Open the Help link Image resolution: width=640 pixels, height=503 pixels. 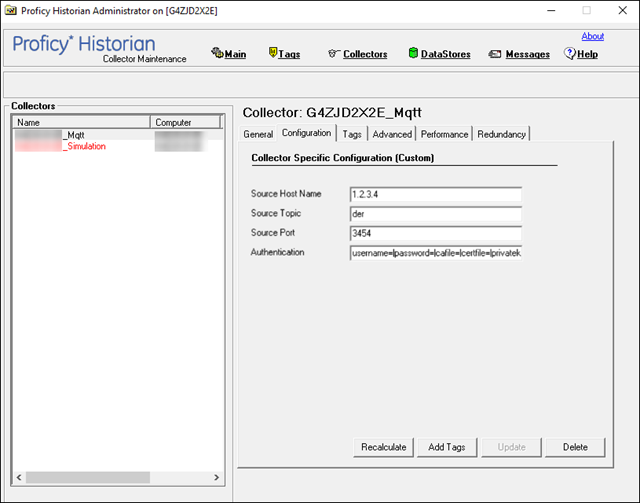[x=587, y=54]
